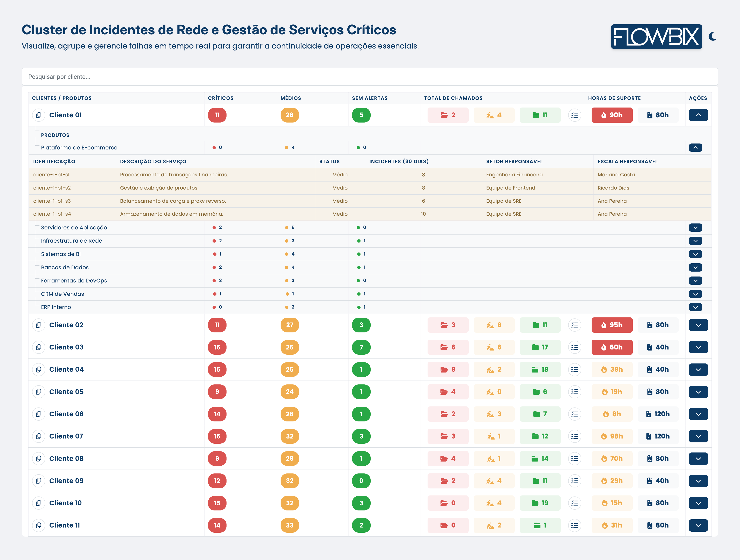Image resolution: width=740 pixels, height=560 pixels.
Task: Click Equipa de Frontend sector cell
Action: pyautogui.click(x=511, y=188)
